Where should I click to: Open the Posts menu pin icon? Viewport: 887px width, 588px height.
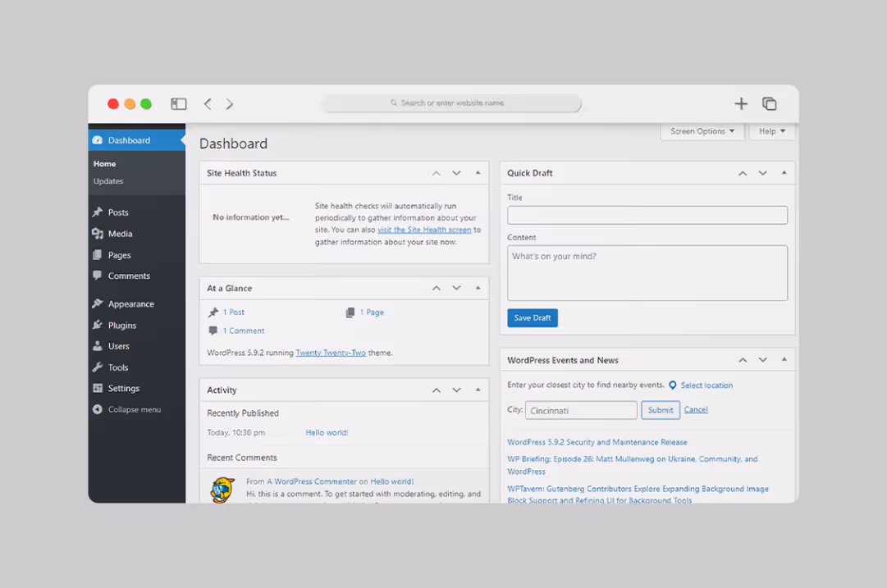point(98,212)
